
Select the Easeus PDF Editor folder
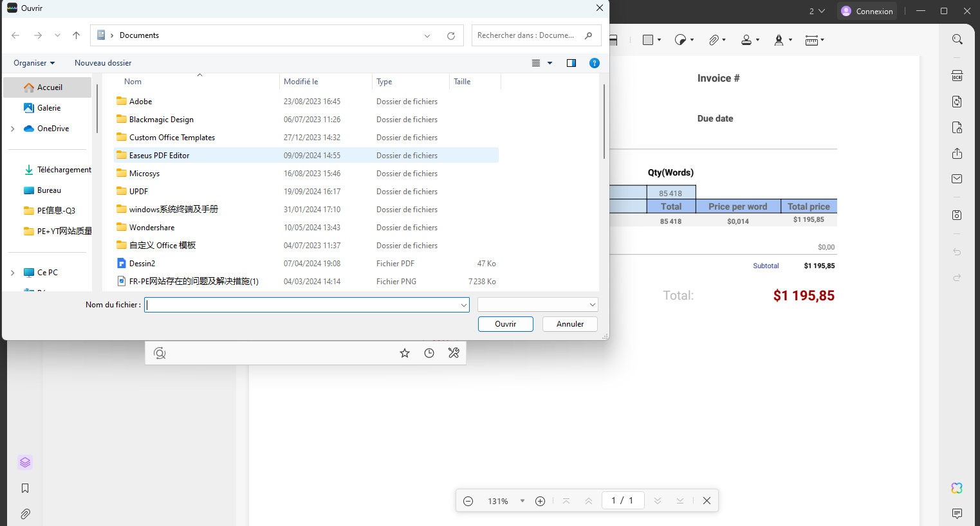[306, 156]
